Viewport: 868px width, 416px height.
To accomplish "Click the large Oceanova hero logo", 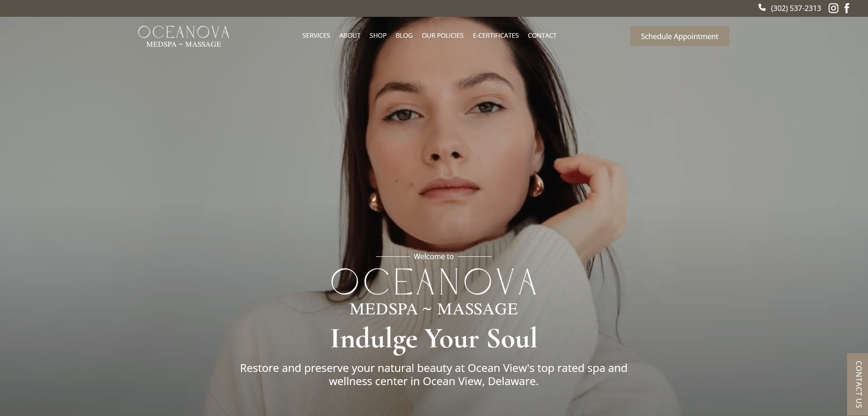I will (434, 281).
